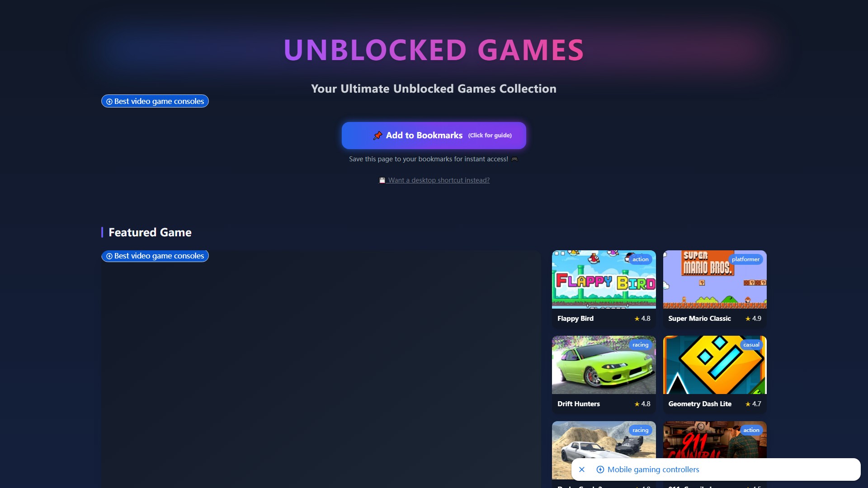This screenshot has height=488, width=868.
Task: Open the Super Mario Classic thumbnail
Action: click(x=715, y=279)
